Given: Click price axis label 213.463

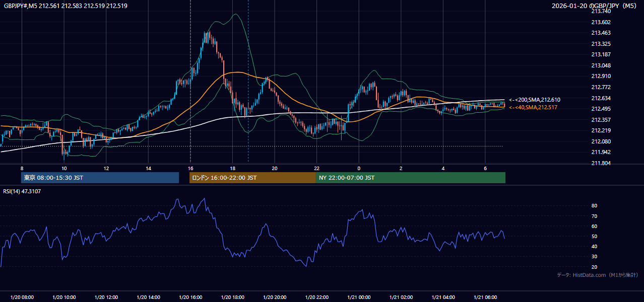Looking at the screenshot, I should pyautogui.click(x=601, y=33).
